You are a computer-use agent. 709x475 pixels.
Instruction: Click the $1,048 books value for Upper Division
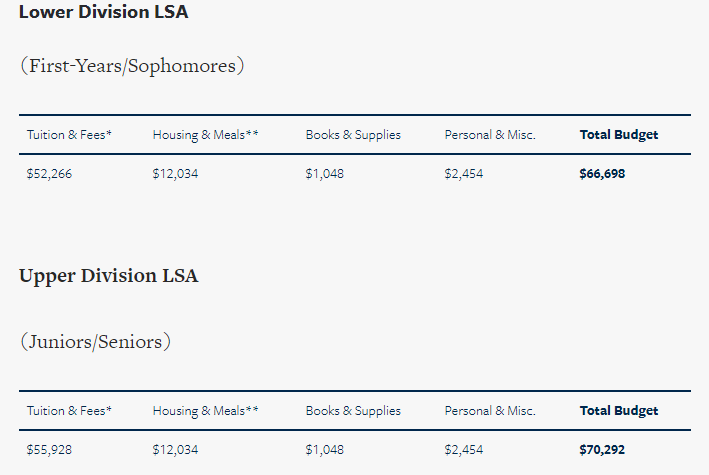click(325, 450)
